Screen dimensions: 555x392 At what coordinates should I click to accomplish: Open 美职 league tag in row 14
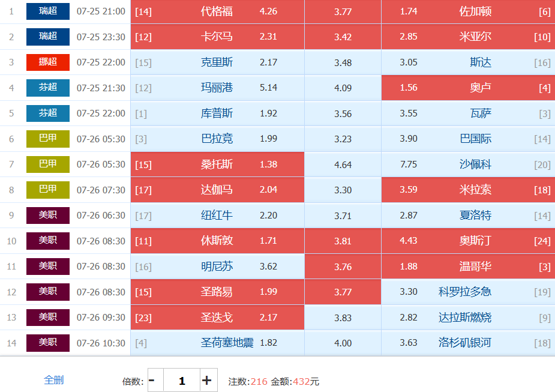point(48,343)
